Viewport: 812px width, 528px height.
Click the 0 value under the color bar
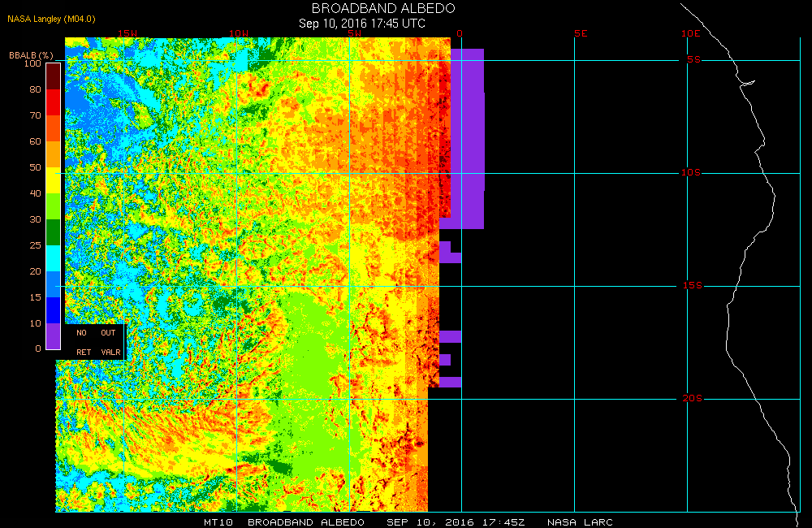coord(38,348)
